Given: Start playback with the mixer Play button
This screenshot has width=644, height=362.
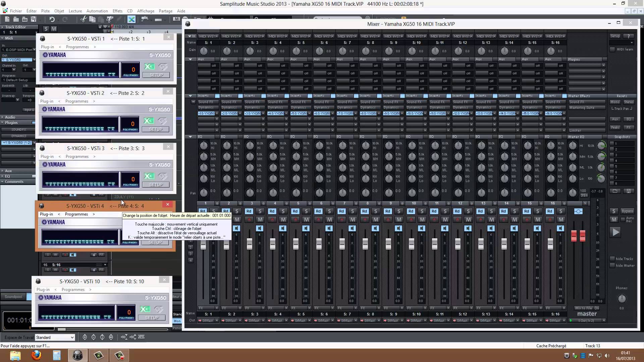Looking at the screenshot, I should 616,232.
